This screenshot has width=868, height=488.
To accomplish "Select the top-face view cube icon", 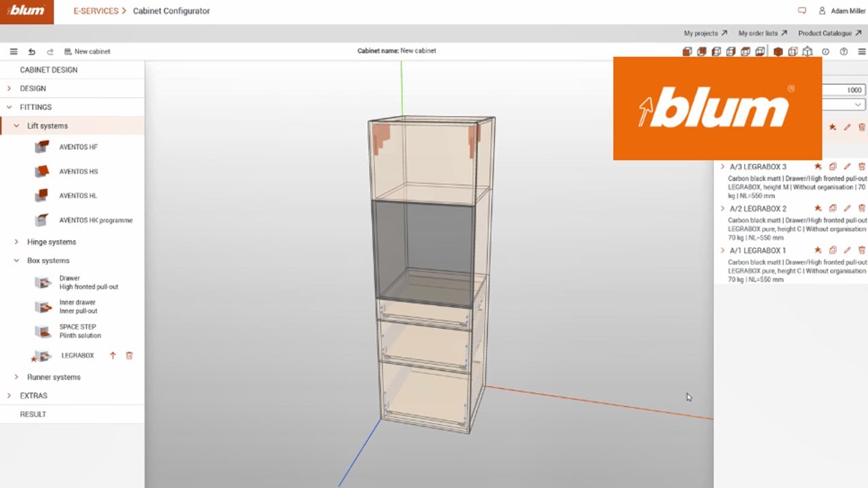I will coord(745,52).
